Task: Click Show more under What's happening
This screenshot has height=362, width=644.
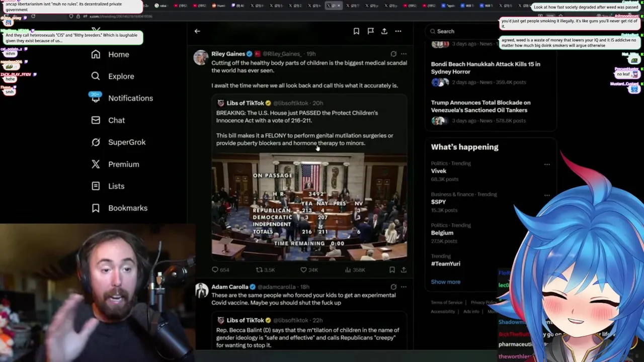Action: pyautogui.click(x=445, y=282)
